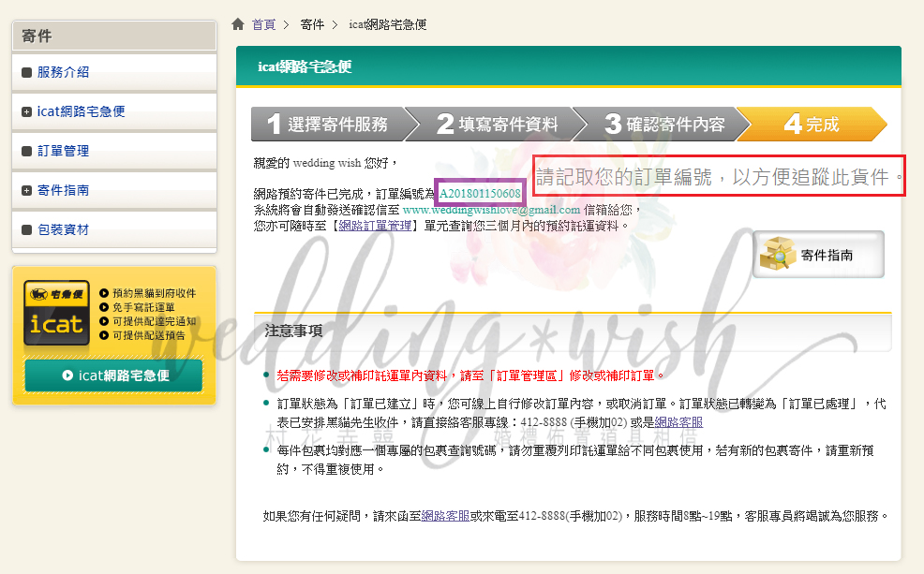
Task: Click the play icon on green icat button
Action: coord(67,375)
